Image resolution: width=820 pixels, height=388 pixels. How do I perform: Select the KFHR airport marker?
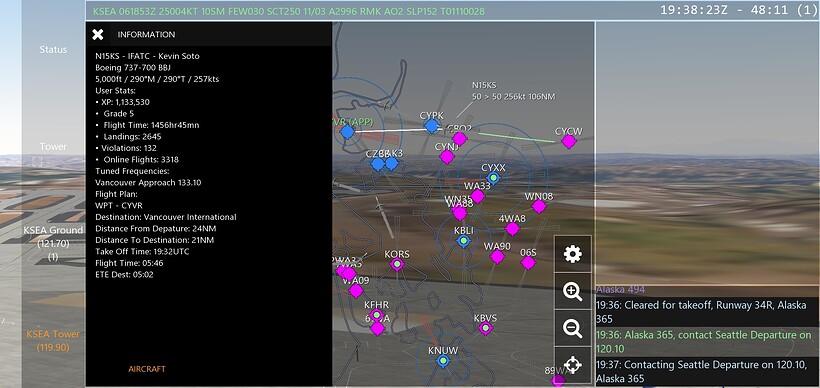coord(377,315)
